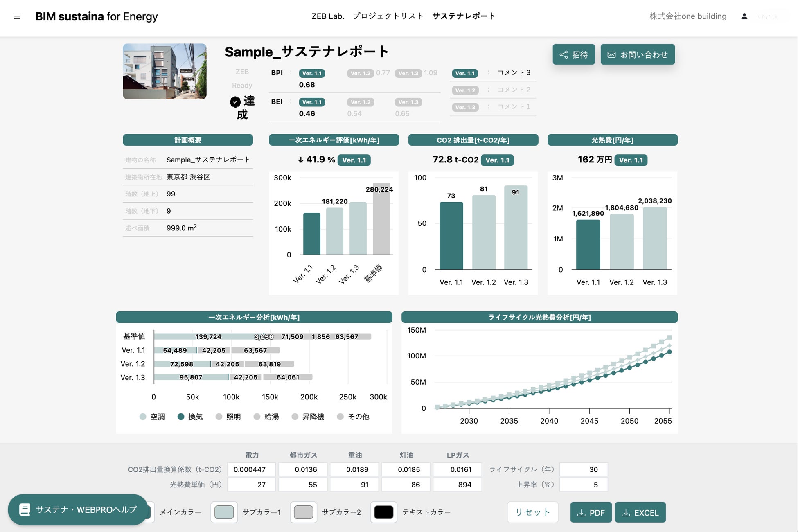The height and width of the screenshot is (532, 798).
Task: Click the download icon on EXCEL button
Action: pyautogui.click(x=626, y=513)
